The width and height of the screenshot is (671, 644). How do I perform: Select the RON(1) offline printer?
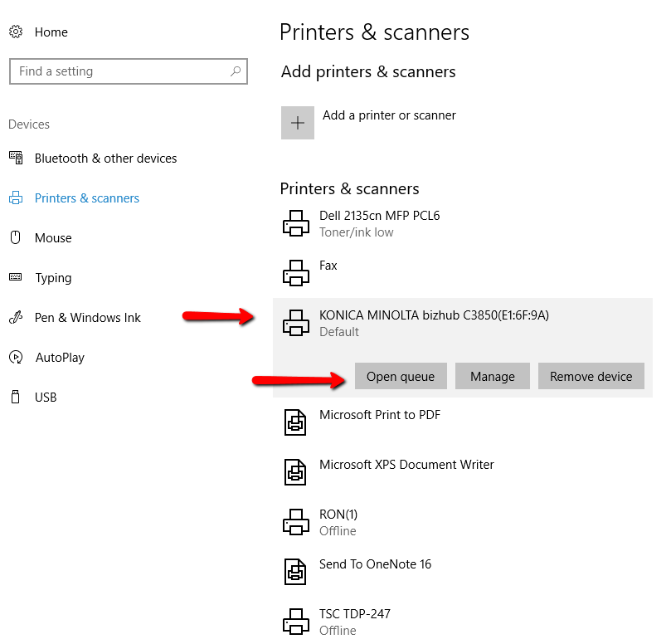(x=338, y=515)
